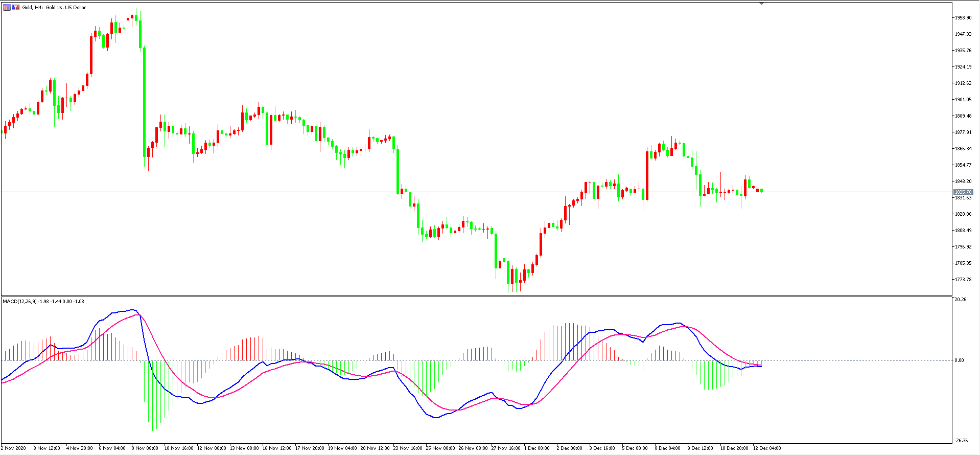Viewport: 980px width, 455px height.
Task: Click the chart shift triangle marker
Action: pos(761,4)
